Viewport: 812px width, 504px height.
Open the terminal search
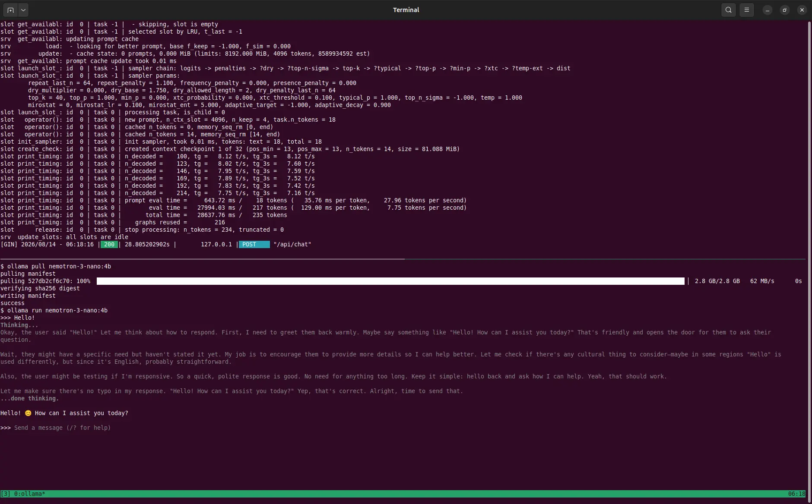[729, 10]
